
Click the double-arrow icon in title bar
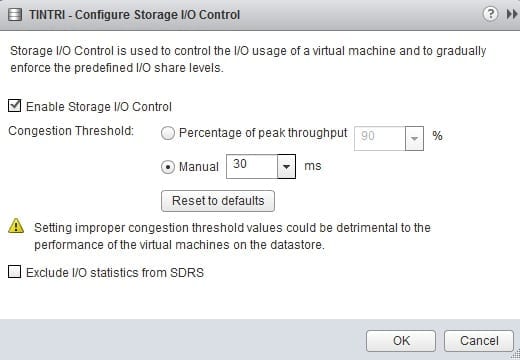click(512, 14)
